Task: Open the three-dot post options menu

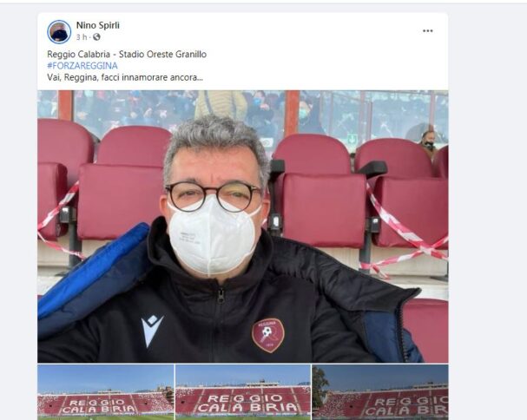Action: coord(427,31)
